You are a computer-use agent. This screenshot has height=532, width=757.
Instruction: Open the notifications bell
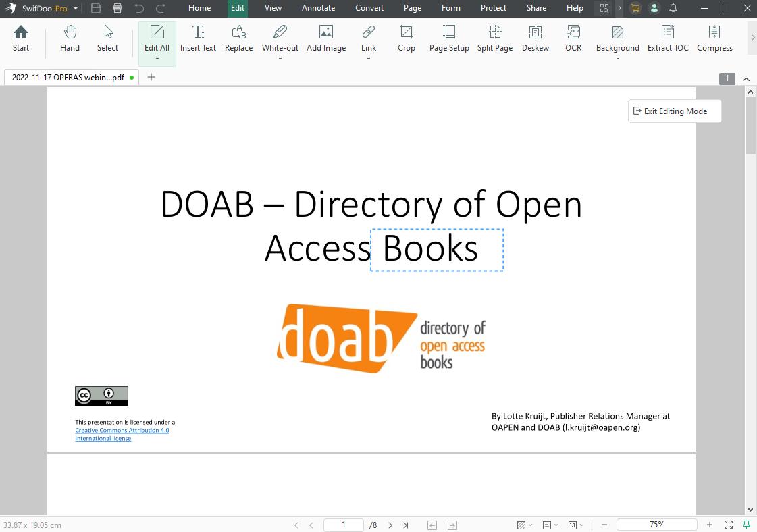673,8
